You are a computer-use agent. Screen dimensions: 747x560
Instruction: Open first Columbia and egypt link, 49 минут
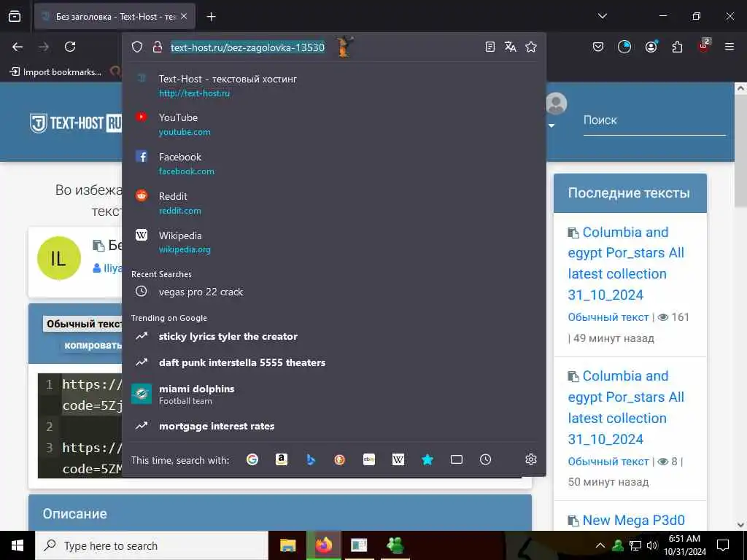coord(626,263)
